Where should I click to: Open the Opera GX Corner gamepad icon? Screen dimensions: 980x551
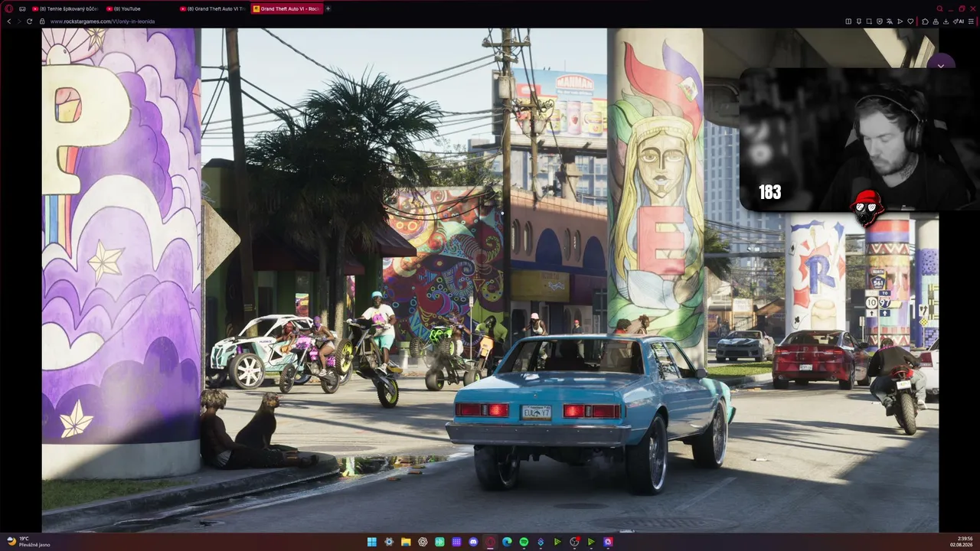(x=22, y=8)
